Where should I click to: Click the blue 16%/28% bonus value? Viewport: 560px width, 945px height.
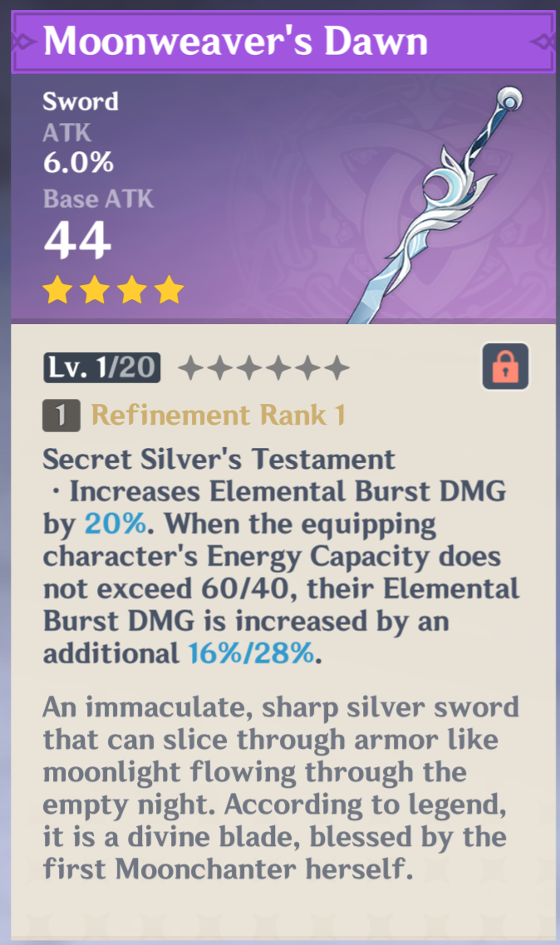252,653
